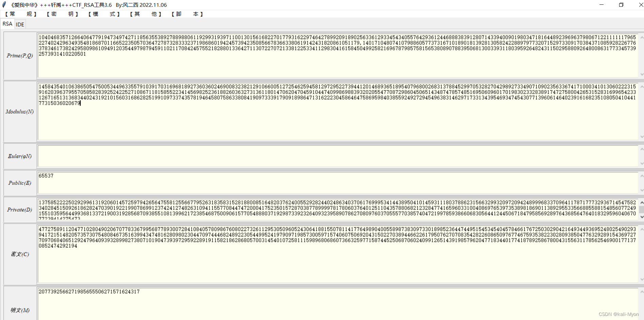Select the 明文(M) plaintext value
Screen dimensions: 644x320
point(89,291)
